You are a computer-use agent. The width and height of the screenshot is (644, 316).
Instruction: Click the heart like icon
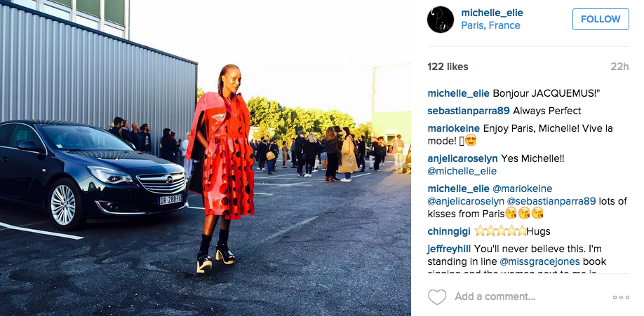point(436,296)
